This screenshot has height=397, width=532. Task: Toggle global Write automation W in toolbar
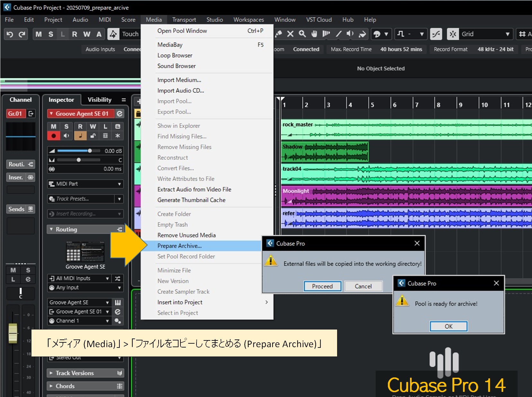pyautogui.click(x=87, y=34)
